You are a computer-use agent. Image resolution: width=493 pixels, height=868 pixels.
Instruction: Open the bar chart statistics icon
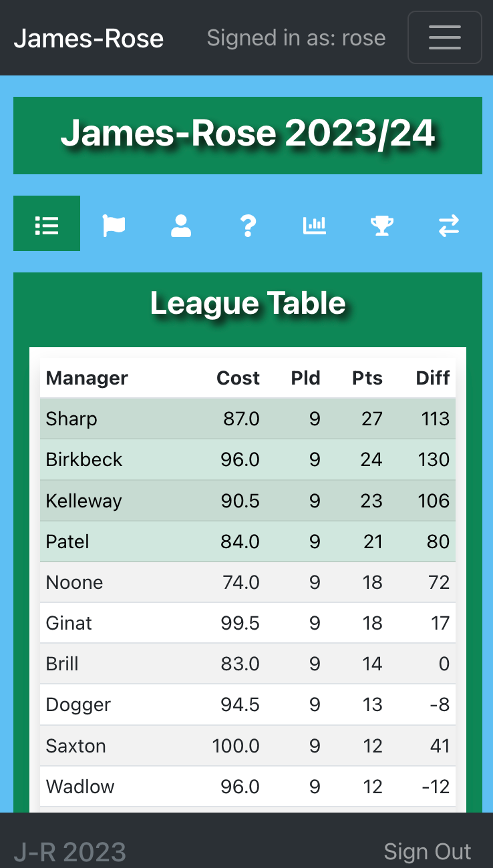315,225
